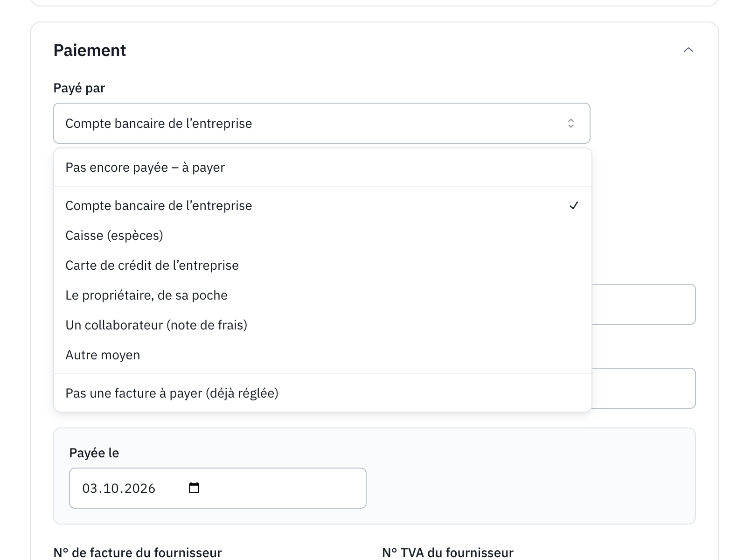Pick "Pas une facture à payer (déjà réglée)"
Viewport: 737px width, 560px height.
tap(323, 393)
